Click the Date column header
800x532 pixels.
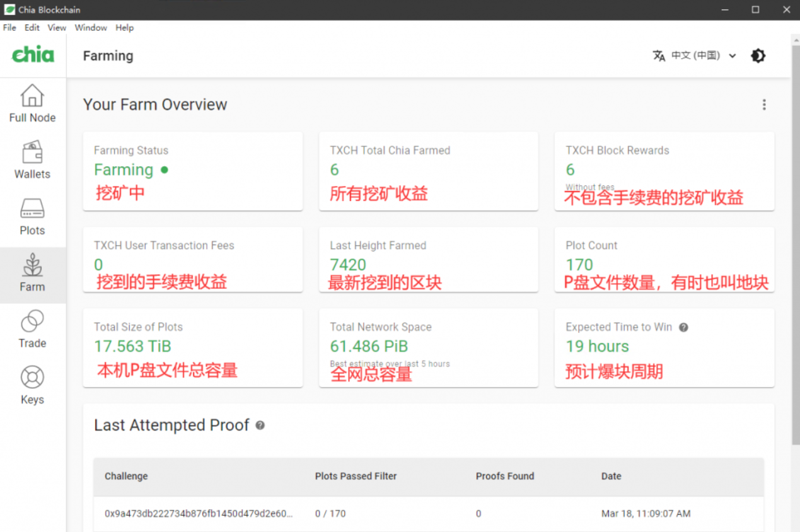click(x=612, y=477)
